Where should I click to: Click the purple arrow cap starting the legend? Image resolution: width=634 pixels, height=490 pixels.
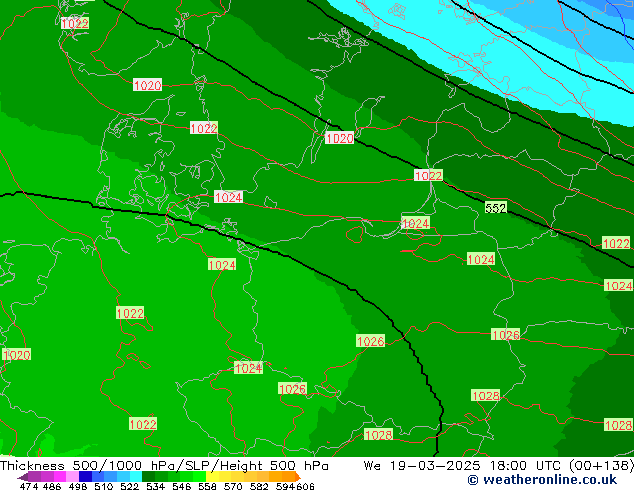23,477
